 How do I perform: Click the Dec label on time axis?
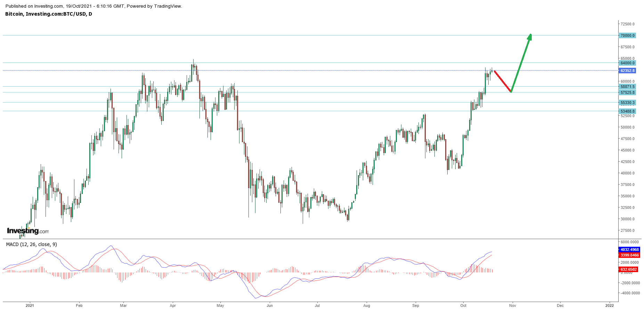pyautogui.click(x=560, y=305)
